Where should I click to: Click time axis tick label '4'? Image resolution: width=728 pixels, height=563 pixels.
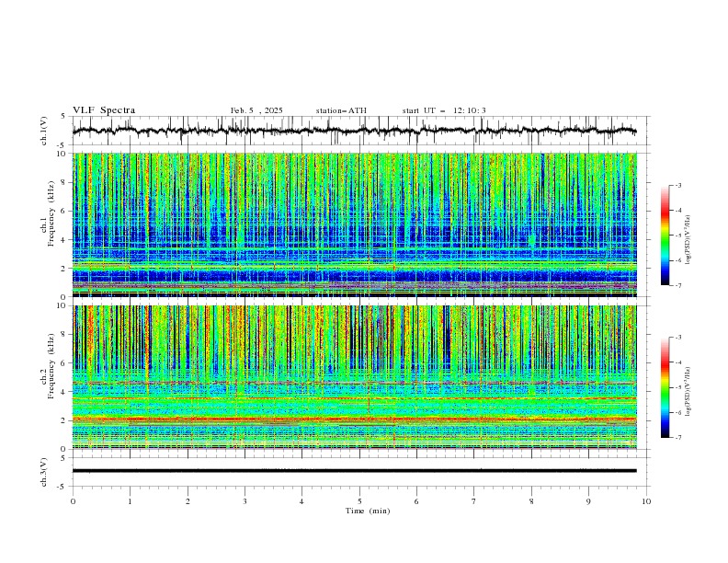pos(301,501)
